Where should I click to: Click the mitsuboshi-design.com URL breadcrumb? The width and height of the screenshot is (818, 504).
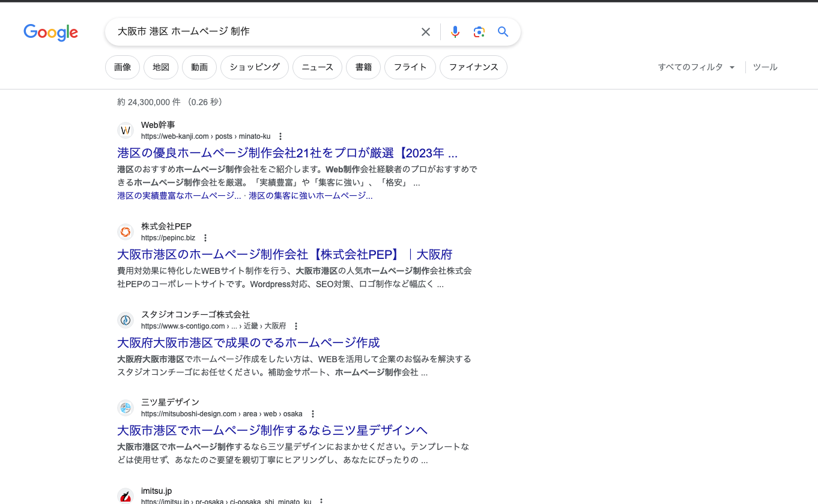click(x=222, y=414)
